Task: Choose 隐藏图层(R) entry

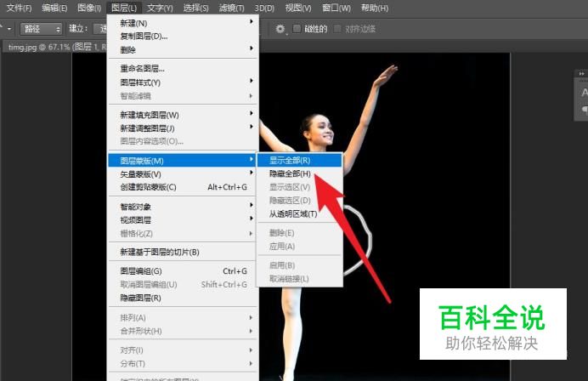Action: [x=183, y=298]
